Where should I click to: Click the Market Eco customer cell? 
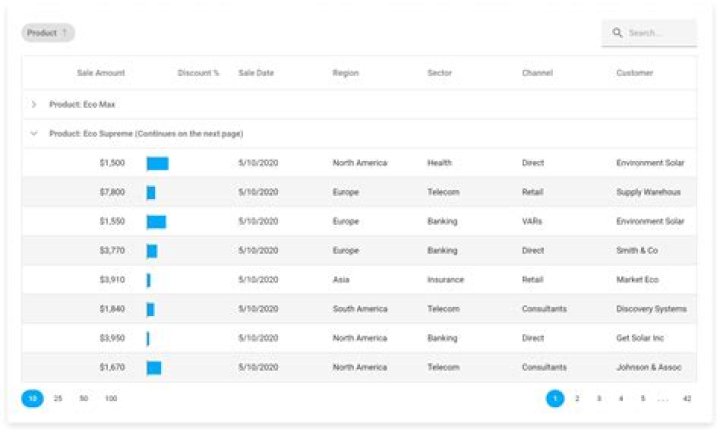click(637, 279)
